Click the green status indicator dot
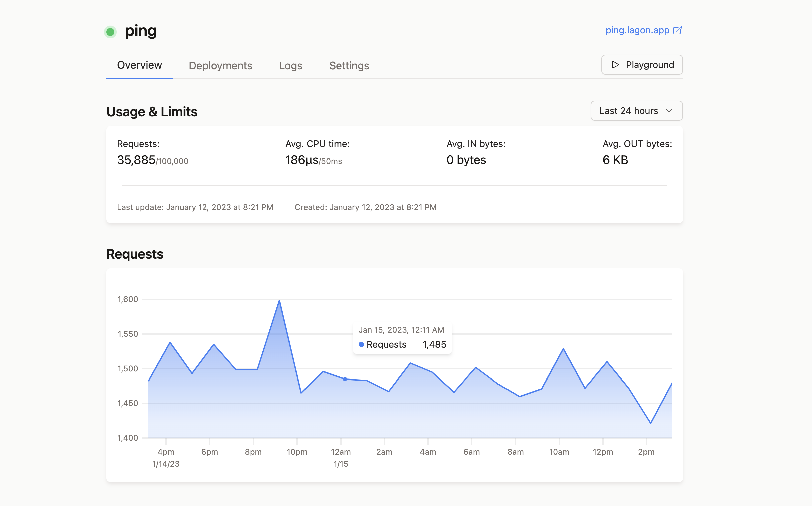Image resolution: width=812 pixels, height=506 pixels. [x=110, y=32]
